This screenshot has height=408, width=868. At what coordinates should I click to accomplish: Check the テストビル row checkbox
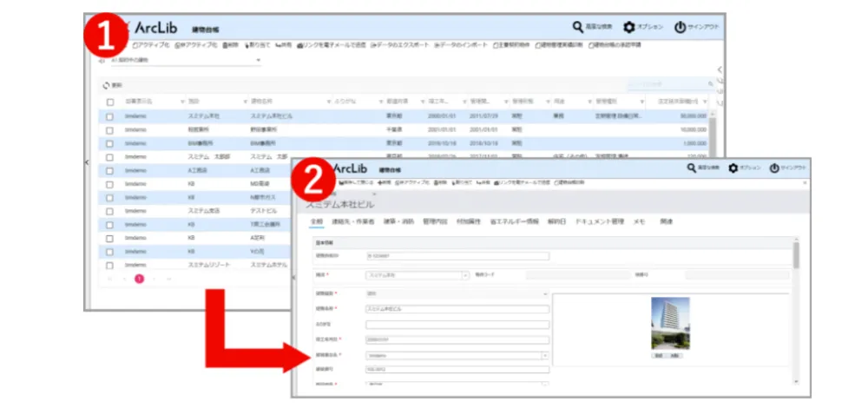tap(109, 211)
